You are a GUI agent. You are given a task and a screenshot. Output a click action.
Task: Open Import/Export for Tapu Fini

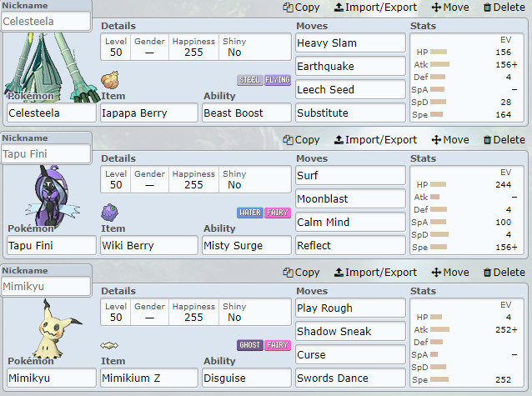click(375, 140)
